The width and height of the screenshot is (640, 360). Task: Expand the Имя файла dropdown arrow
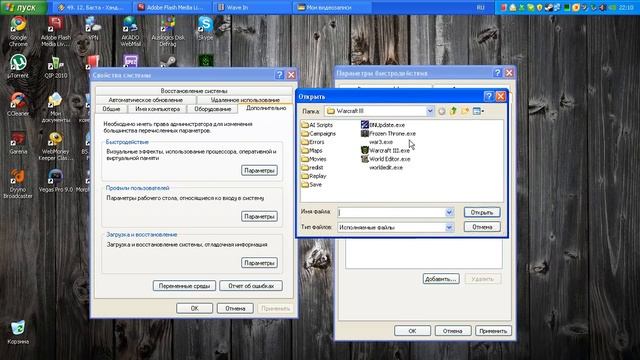coord(449,212)
